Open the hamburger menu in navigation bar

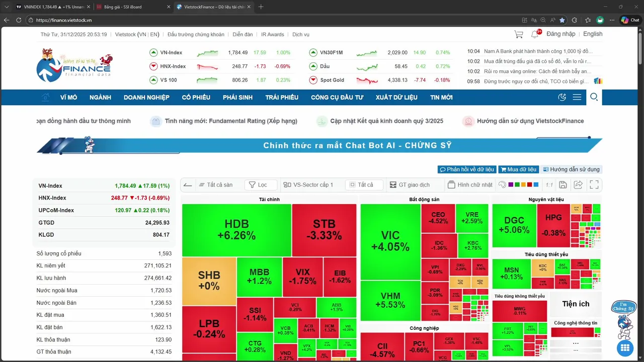tap(577, 97)
